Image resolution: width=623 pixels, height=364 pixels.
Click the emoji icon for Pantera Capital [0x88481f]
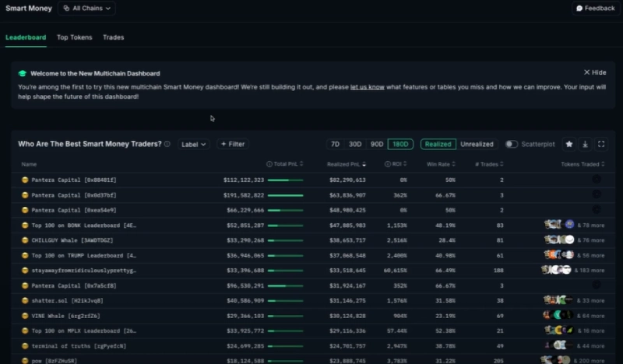click(x=25, y=180)
